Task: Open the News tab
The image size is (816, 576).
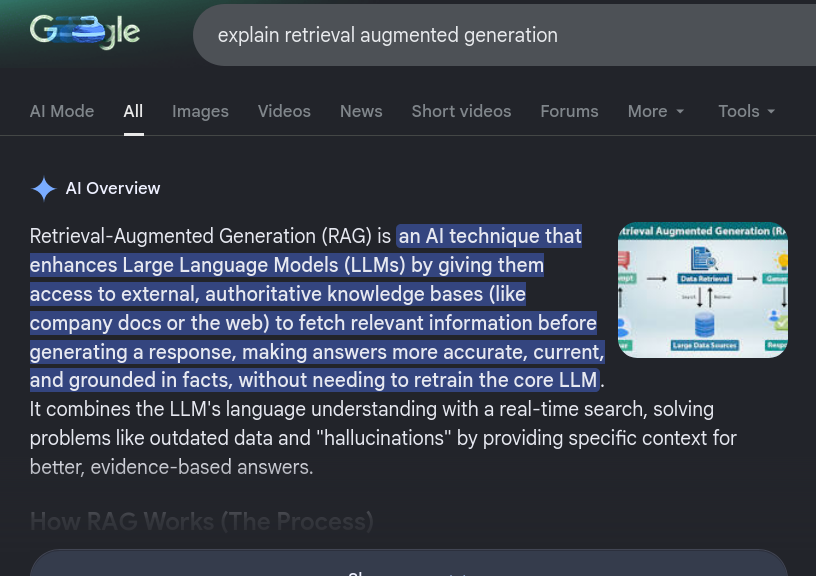Action: (x=361, y=111)
